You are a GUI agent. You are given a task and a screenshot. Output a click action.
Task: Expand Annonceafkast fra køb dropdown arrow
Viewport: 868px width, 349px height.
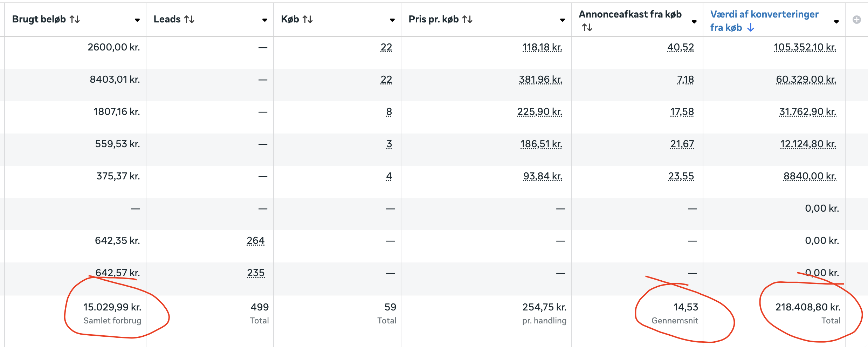pyautogui.click(x=694, y=22)
